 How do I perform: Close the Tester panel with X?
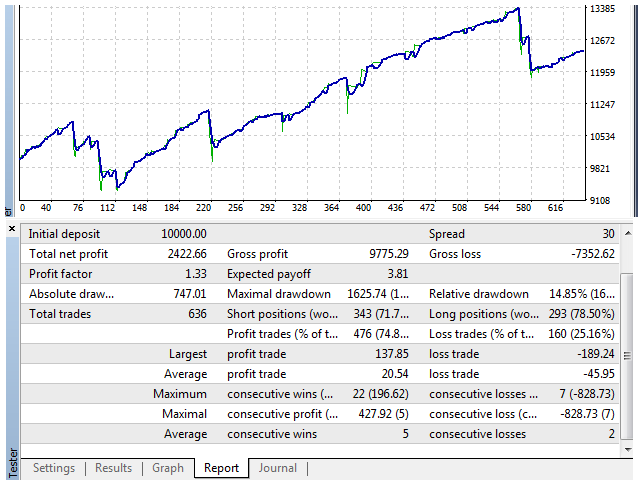pos(12,229)
